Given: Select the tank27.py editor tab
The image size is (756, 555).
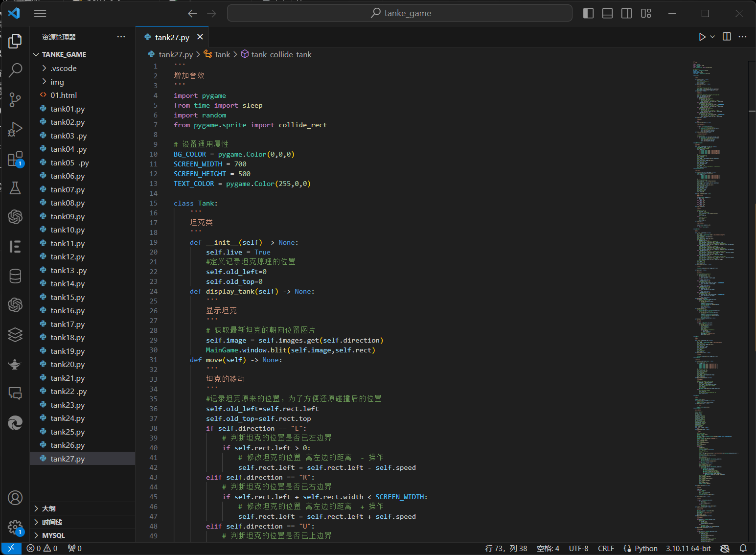Looking at the screenshot, I should (x=172, y=37).
